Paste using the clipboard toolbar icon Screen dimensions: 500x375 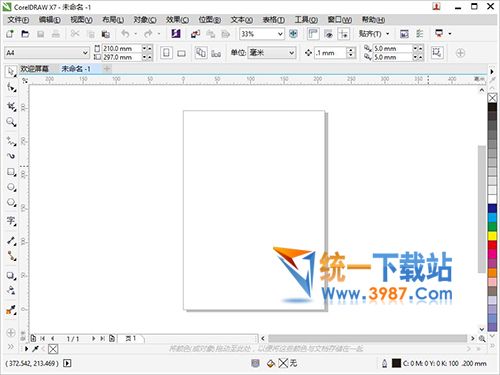(106, 34)
